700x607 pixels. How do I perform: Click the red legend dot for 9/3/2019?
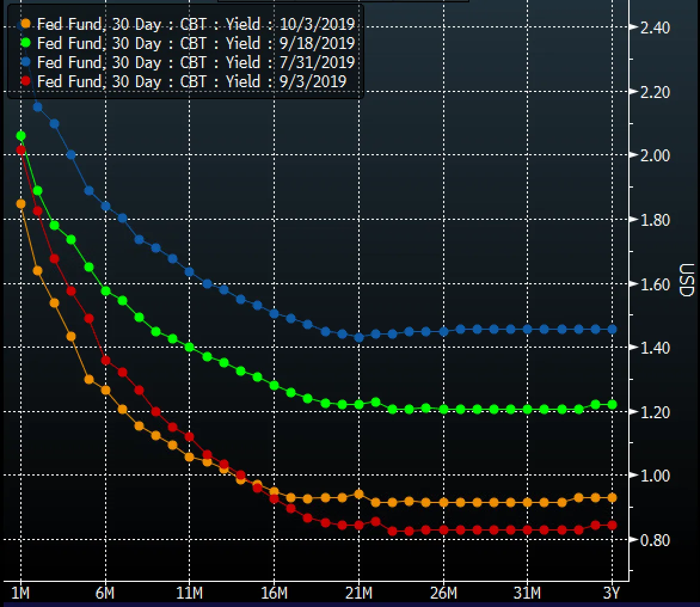pos(25,82)
